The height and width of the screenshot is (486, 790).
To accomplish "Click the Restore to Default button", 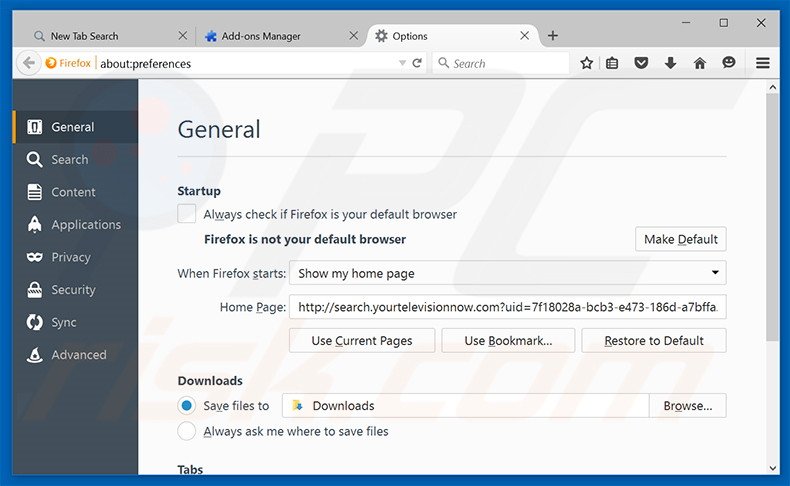I will [x=653, y=340].
